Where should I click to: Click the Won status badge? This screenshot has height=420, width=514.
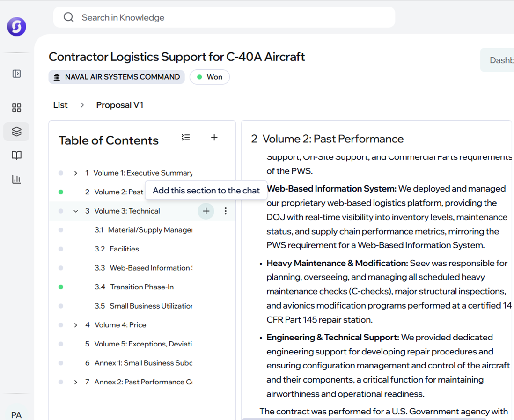[x=209, y=77]
